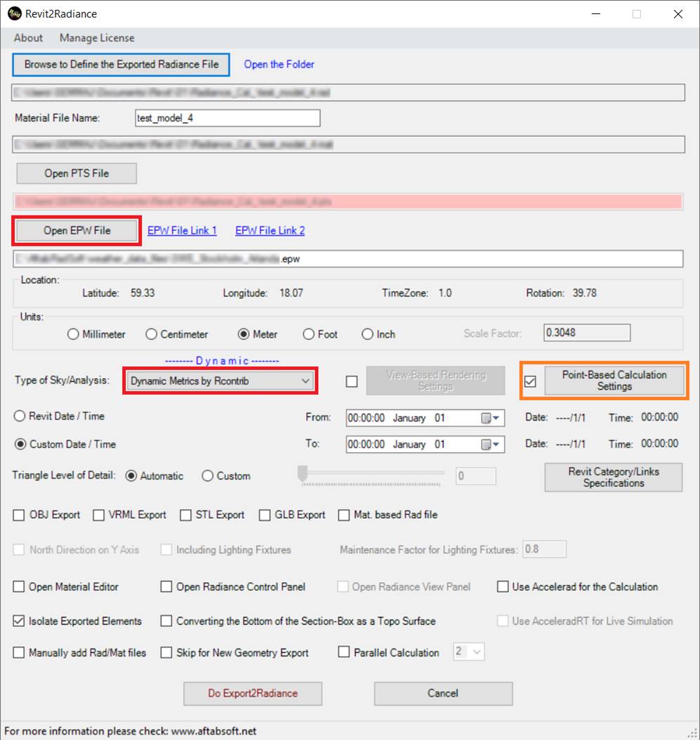Check Manually add Rad/Mat files
This screenshot has width=700, height=740.
(x=19, y=653)
